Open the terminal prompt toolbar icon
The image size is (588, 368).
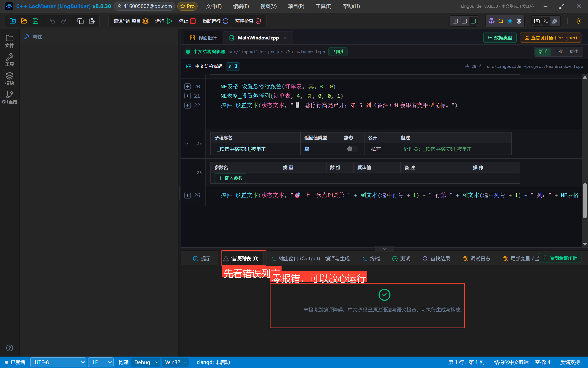[546, 21]
